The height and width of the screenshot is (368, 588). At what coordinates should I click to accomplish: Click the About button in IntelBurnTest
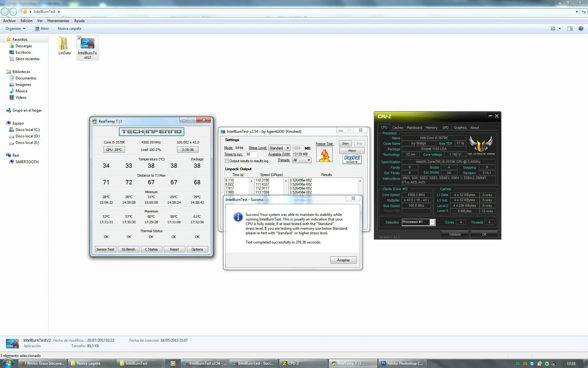tap(352, 151)
